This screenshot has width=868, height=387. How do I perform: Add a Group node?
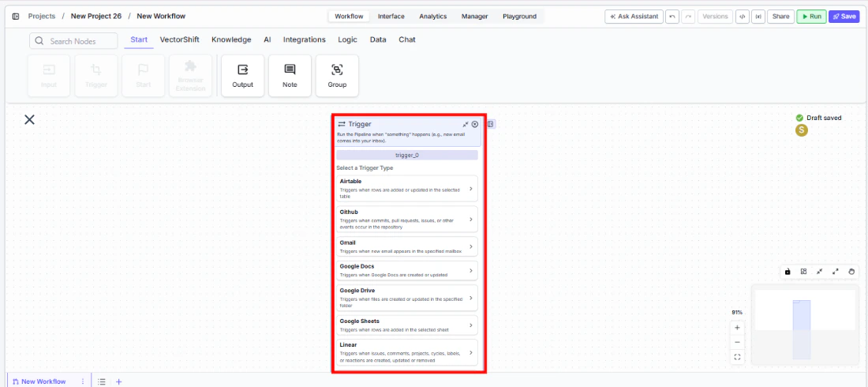[x=337, y=75]
